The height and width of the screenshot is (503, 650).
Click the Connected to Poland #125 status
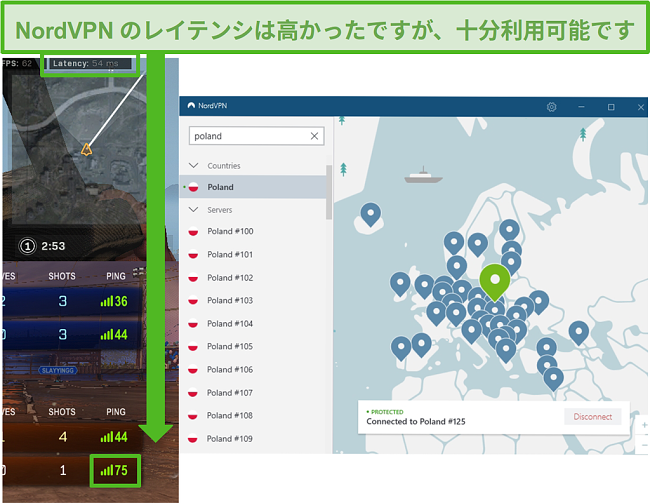point(416,421)
